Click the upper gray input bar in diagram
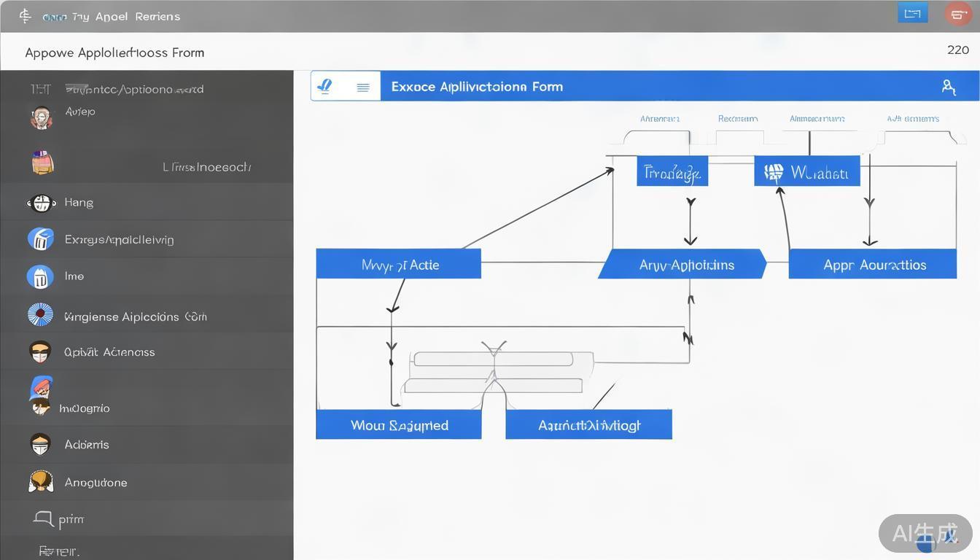 [x=493, y=359]
